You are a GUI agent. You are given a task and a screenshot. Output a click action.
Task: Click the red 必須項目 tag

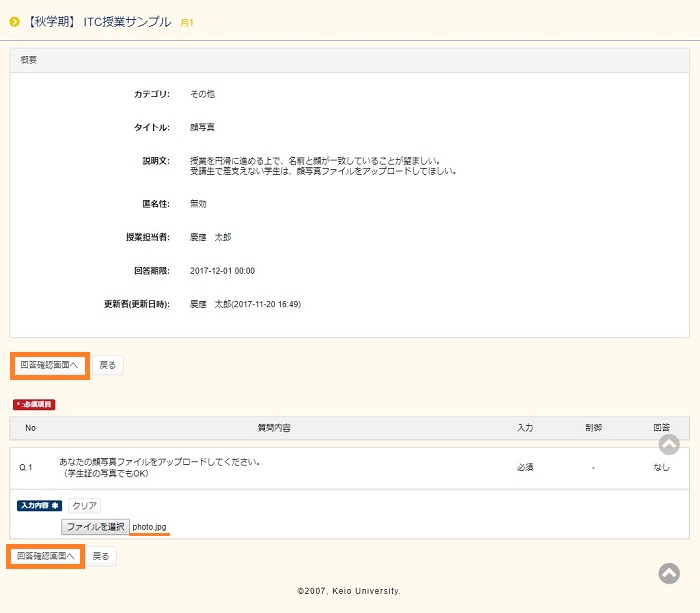point(34,404)
